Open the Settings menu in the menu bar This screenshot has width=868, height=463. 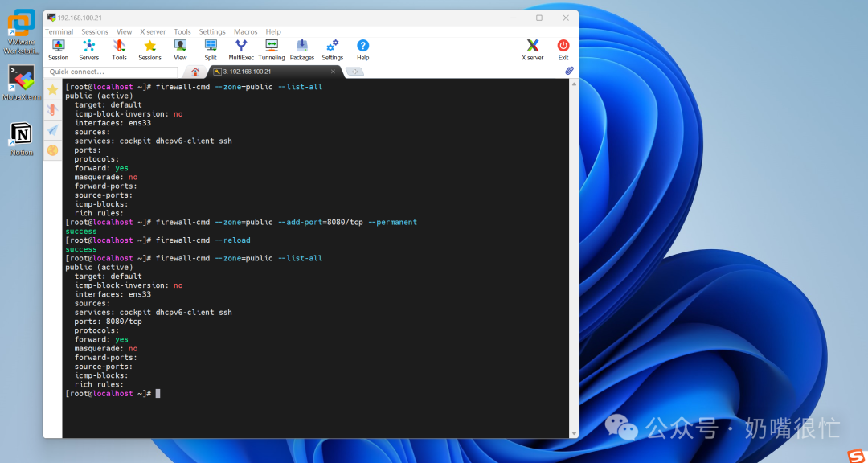[212, 31]
